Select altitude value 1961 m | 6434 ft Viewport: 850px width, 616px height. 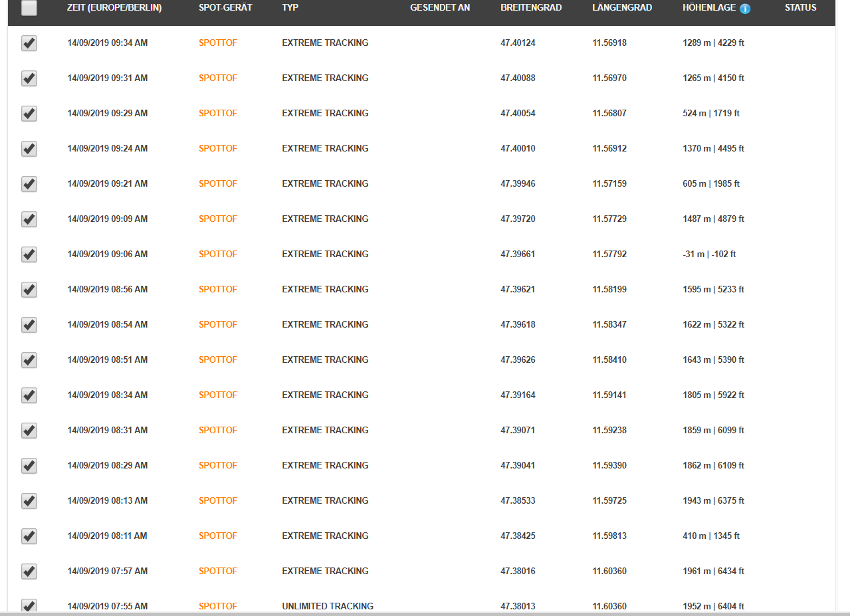tap(714, 571)
